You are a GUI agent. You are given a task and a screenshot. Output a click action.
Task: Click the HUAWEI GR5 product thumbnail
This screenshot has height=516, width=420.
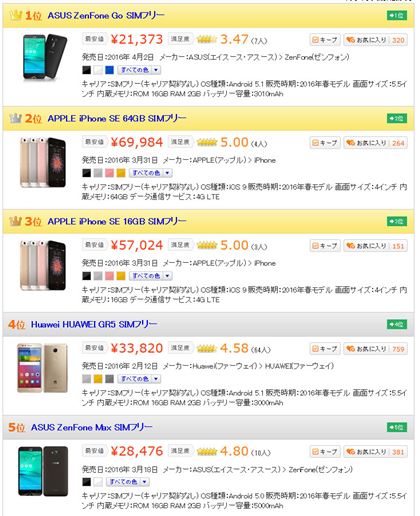coord(42,368)
